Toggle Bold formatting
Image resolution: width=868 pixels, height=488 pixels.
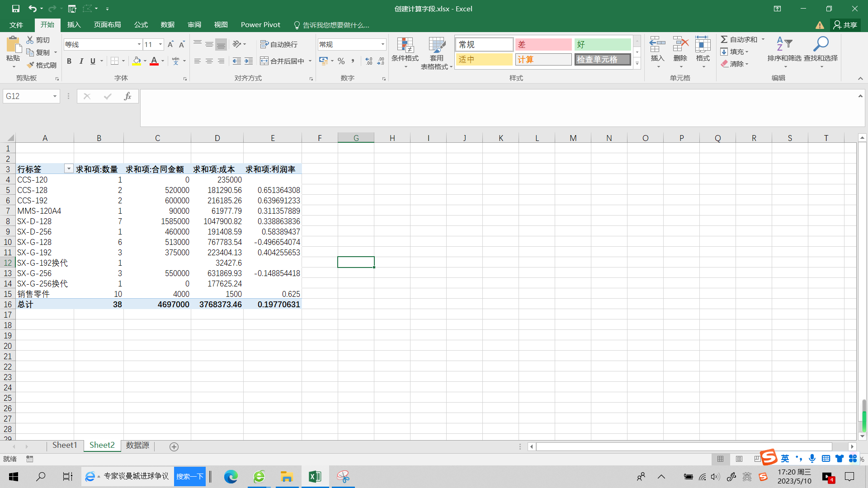pyautogui.click(x=69, y=61)
